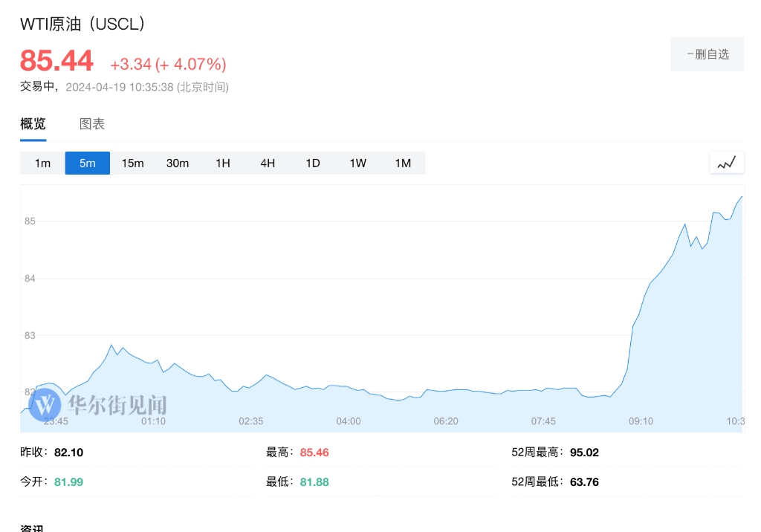Click the 最高 value 85.46
The width and height of the screenshot is (761, 532).
[314, 452]
